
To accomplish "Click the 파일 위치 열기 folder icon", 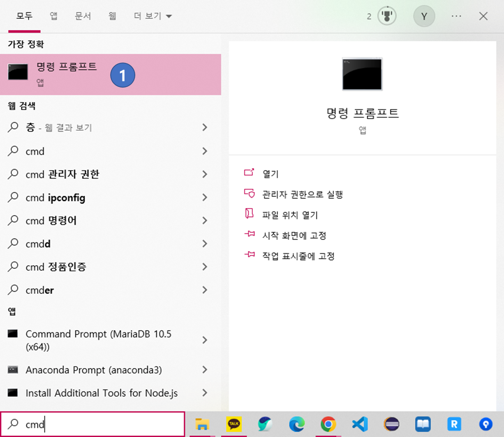I will point(249,213).
